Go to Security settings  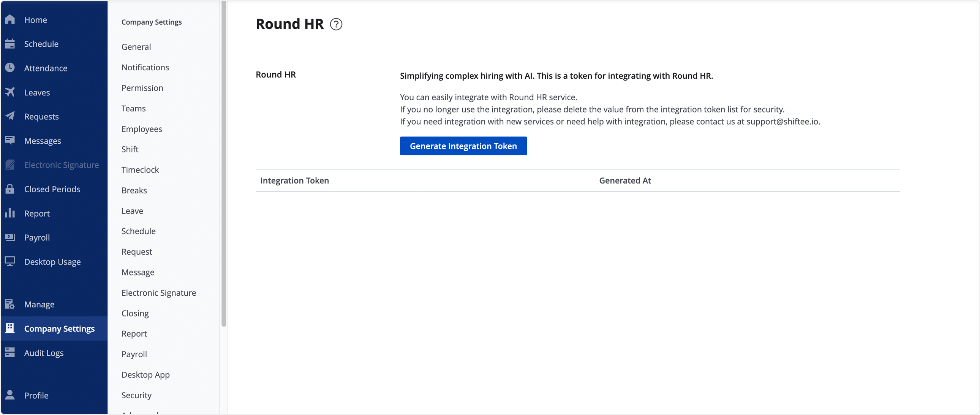coord(136,395)
